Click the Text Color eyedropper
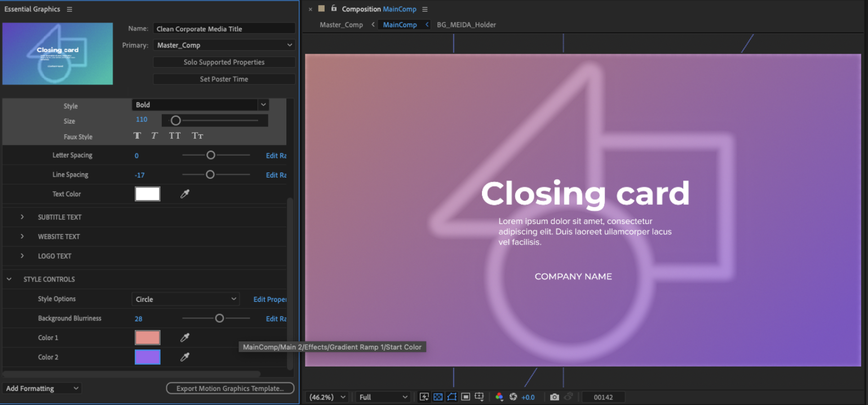 (184, 194)
